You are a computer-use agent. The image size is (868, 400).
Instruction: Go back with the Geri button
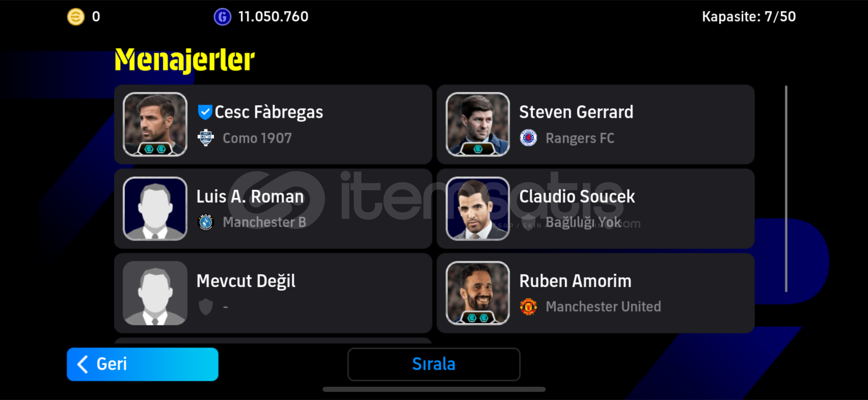[x=142, y=364]
